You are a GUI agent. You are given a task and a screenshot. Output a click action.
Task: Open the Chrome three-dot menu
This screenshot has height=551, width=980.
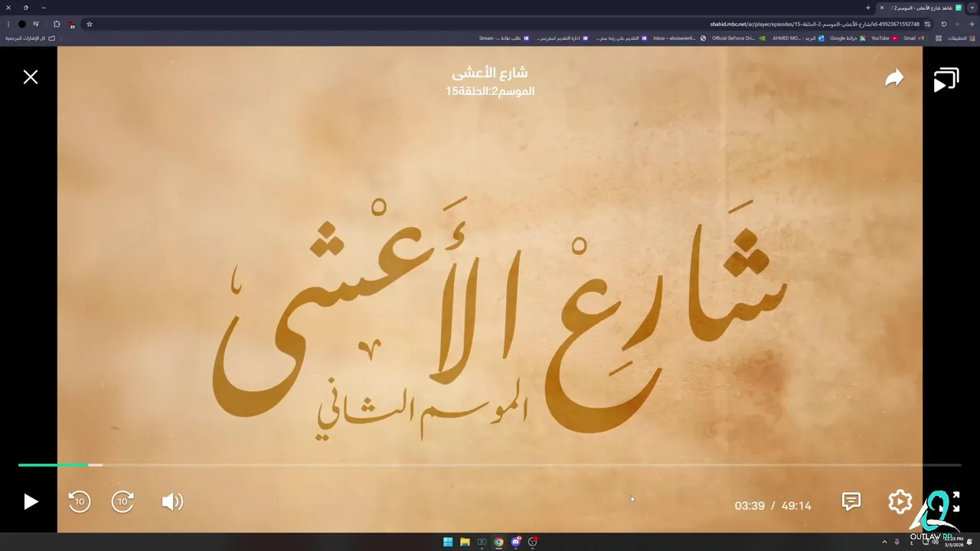point(8,24)
